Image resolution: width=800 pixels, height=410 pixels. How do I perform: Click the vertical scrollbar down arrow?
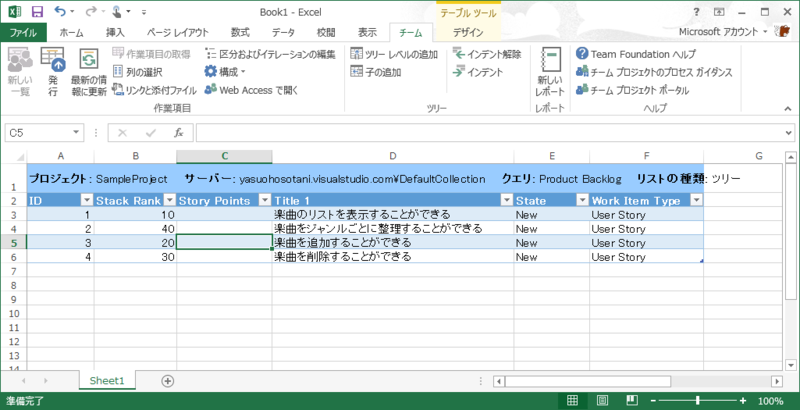[x=791, y=365]
